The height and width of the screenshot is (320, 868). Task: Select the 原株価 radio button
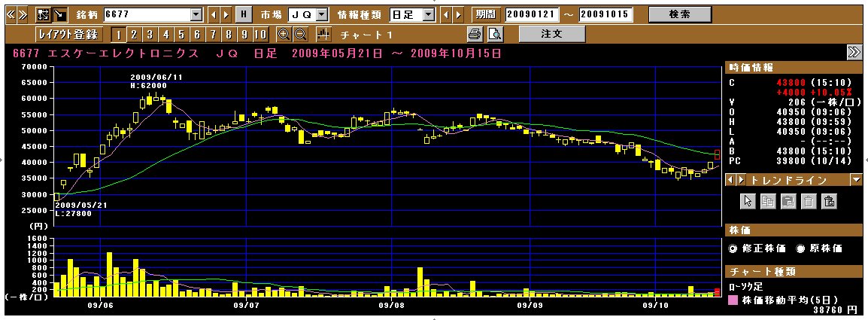tap(800, 248)
